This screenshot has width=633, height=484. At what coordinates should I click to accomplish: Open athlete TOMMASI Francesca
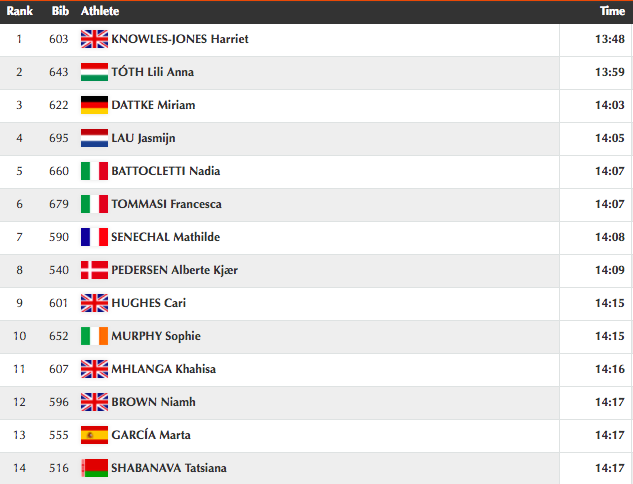coord(166,204)
